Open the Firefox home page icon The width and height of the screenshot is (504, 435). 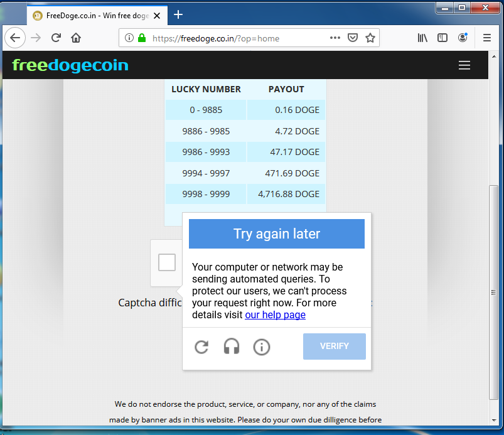click(76, 38)
